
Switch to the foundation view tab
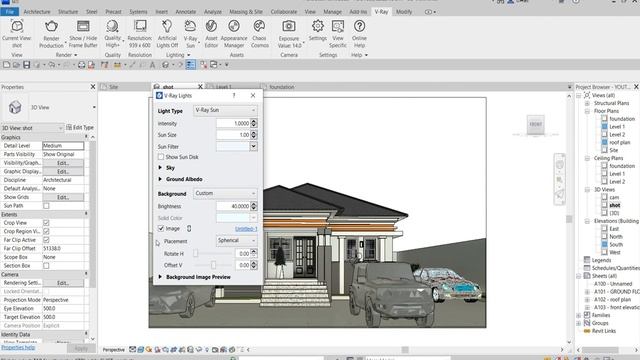(282, 87)
